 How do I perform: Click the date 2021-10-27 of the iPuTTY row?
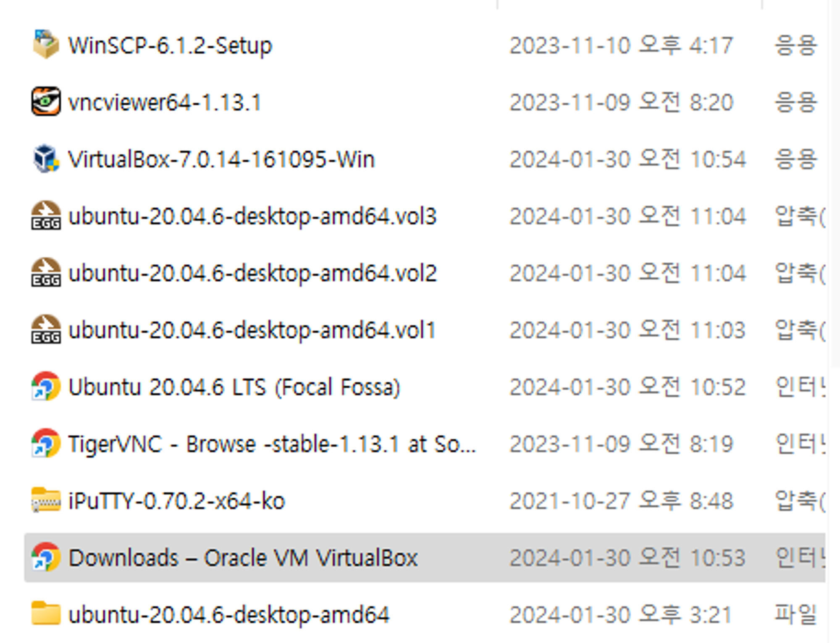[x=570, y=501]
